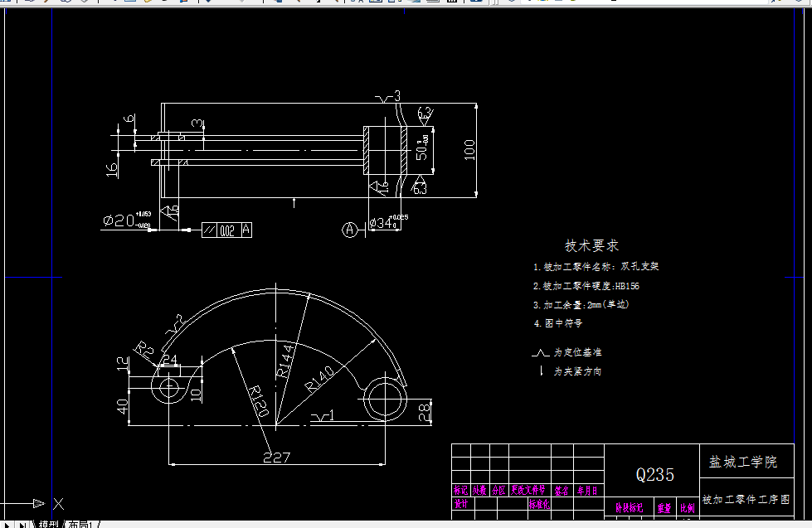Select the 比例 title block cell
812x528 pixels.
tap(688, 508)
